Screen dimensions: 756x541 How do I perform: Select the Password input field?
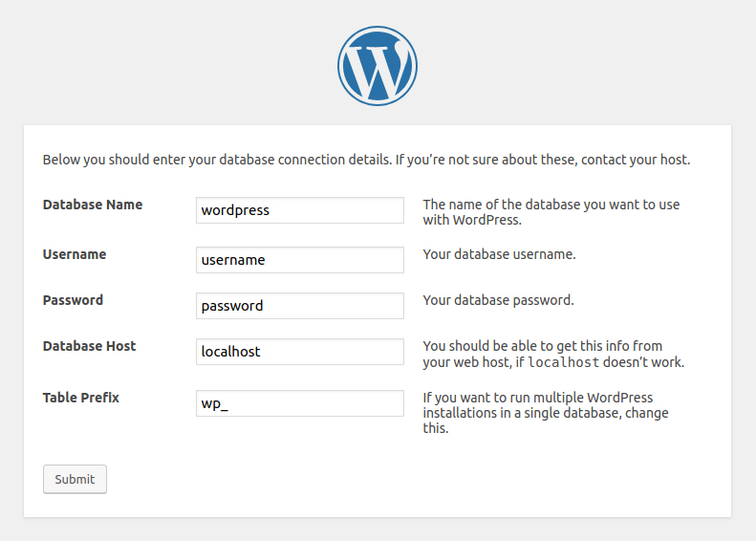point(300,306)
